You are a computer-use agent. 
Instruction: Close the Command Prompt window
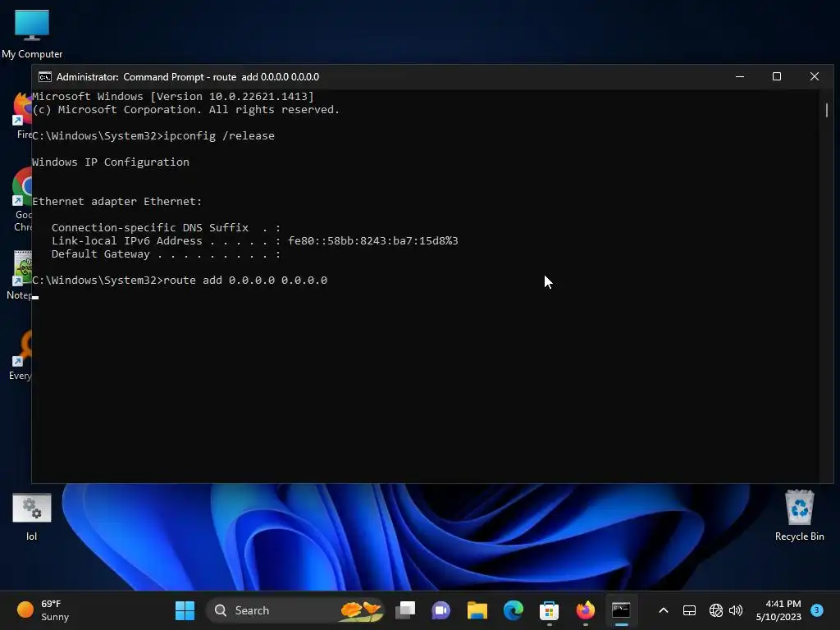(x=815, y=76)
